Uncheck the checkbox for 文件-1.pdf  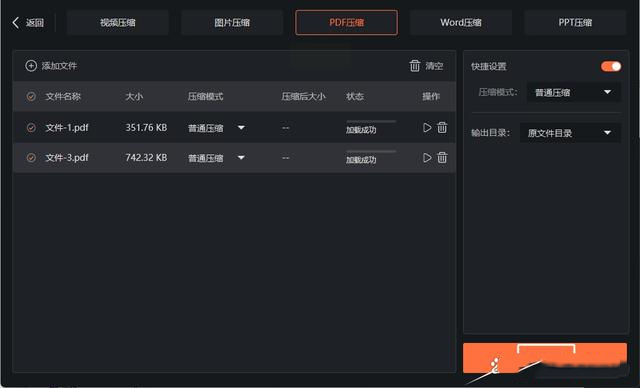(31, 128)
